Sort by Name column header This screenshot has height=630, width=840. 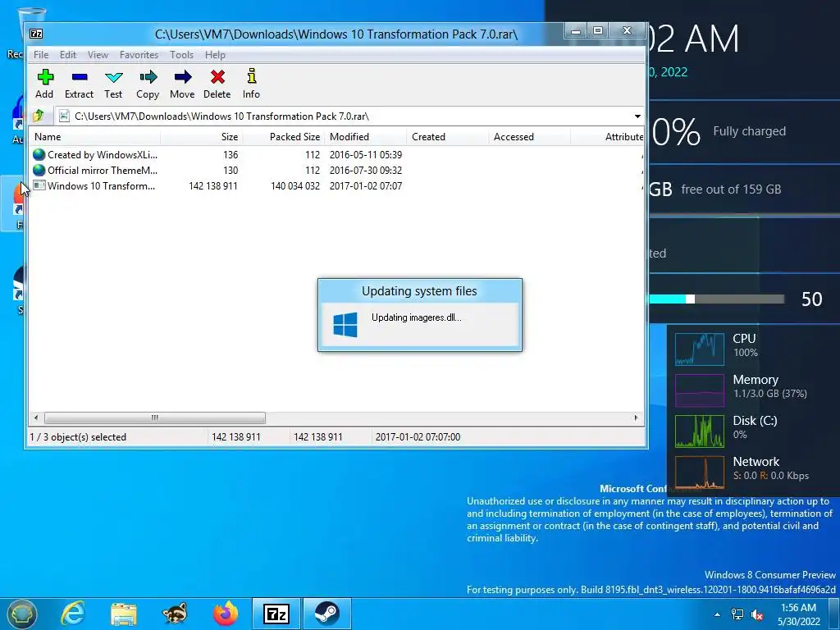95,137
